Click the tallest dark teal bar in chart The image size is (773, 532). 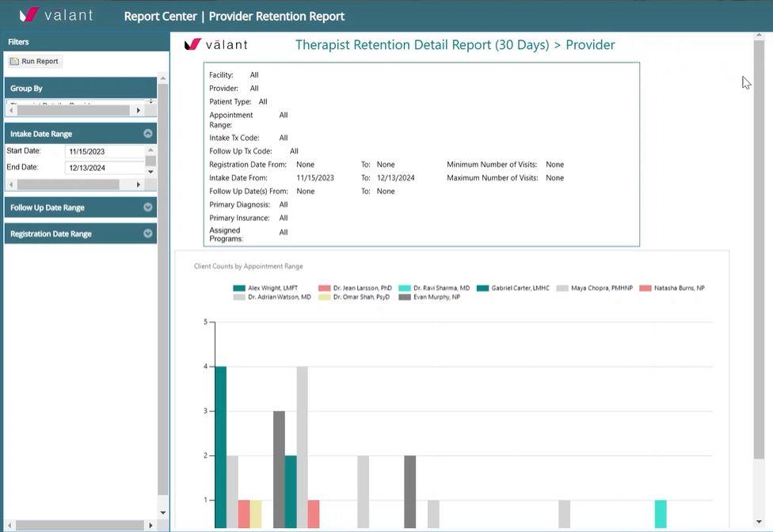(220, 447)
